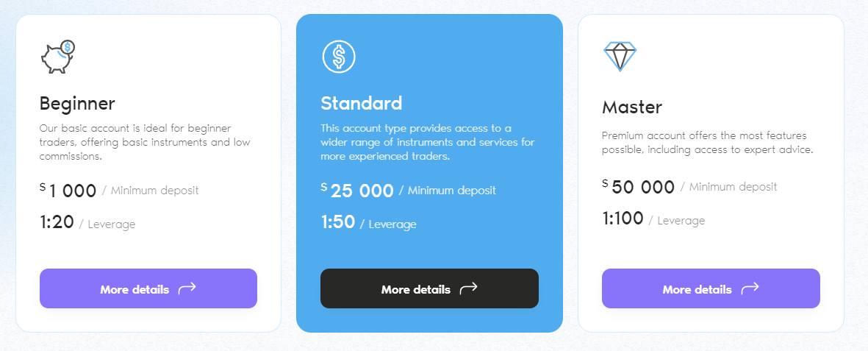The width and height of the screenshot is (868, 351).
Task: Click the Beginner account description text
Action: [135, 142]
